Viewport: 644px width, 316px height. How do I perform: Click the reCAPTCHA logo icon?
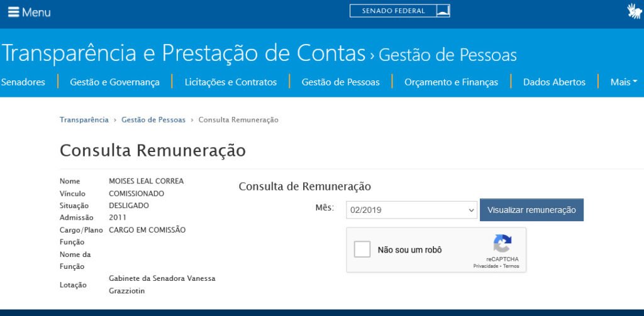point(502,244)
